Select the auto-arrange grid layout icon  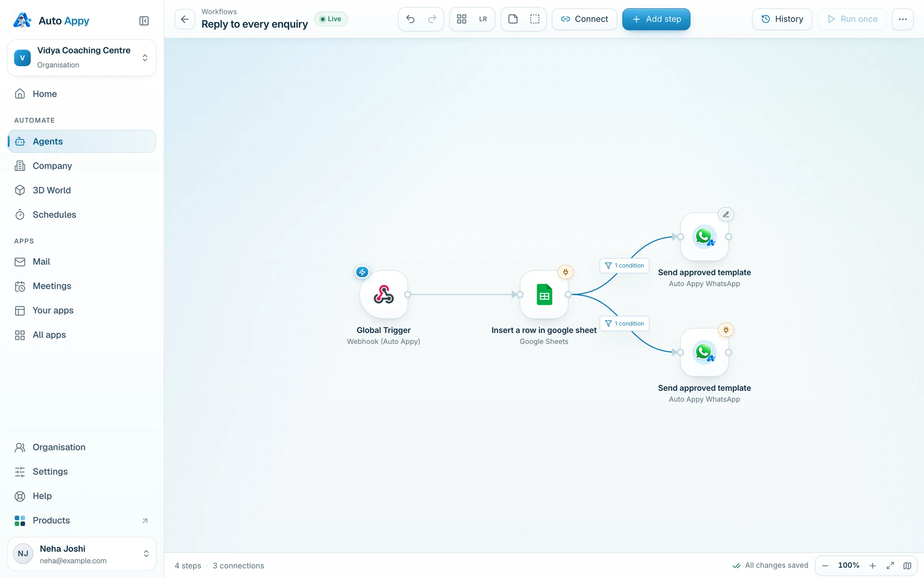462,19
